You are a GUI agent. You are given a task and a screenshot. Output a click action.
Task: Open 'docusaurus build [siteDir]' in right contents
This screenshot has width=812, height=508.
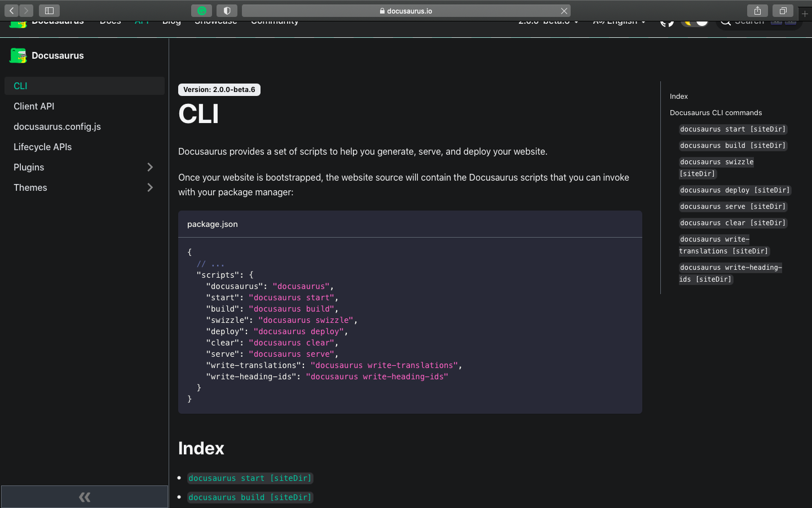[x=732, y=146]
